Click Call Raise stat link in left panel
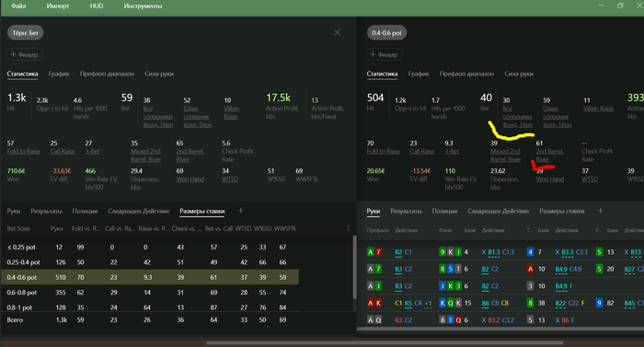 (63, 151)
